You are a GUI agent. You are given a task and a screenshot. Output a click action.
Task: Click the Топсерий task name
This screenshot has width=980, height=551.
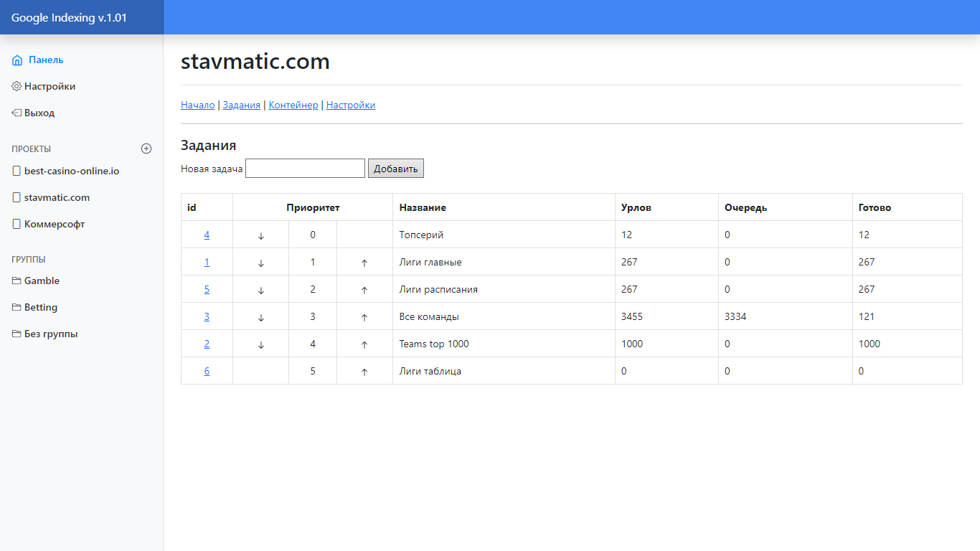pos(422,235)
